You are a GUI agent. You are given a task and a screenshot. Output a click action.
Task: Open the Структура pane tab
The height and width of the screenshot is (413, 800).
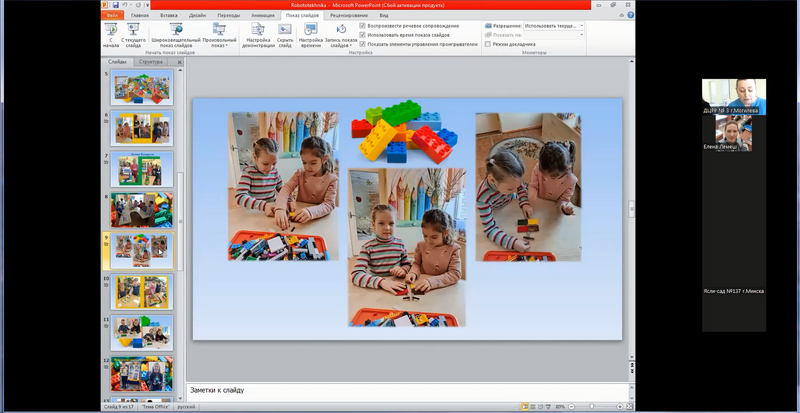[x=151, y=62]
